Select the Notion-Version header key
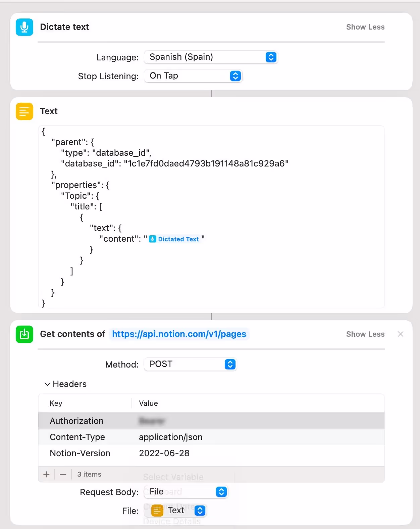 [80, 453]
